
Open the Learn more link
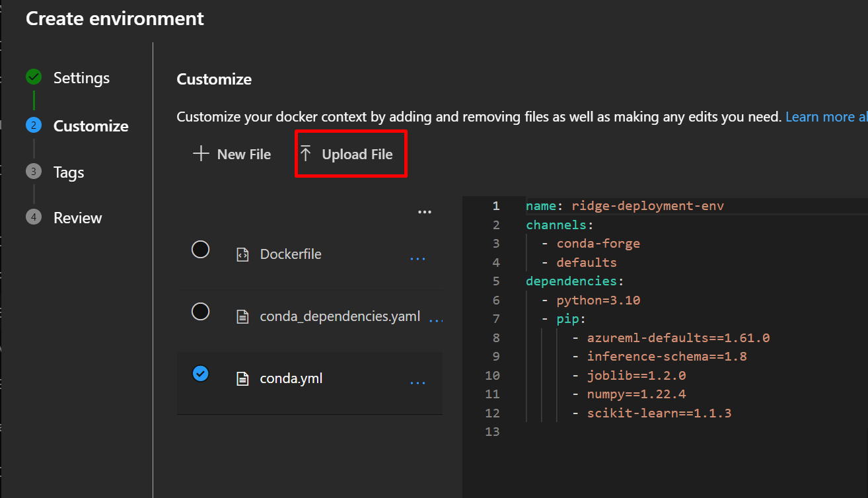point(826,117)
